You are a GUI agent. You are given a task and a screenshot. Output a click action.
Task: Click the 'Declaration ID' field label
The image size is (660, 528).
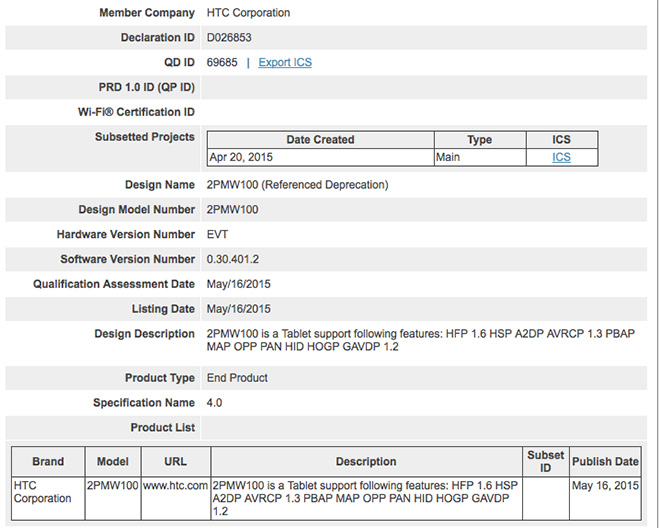pyautogui.click(x=158, y=37)
